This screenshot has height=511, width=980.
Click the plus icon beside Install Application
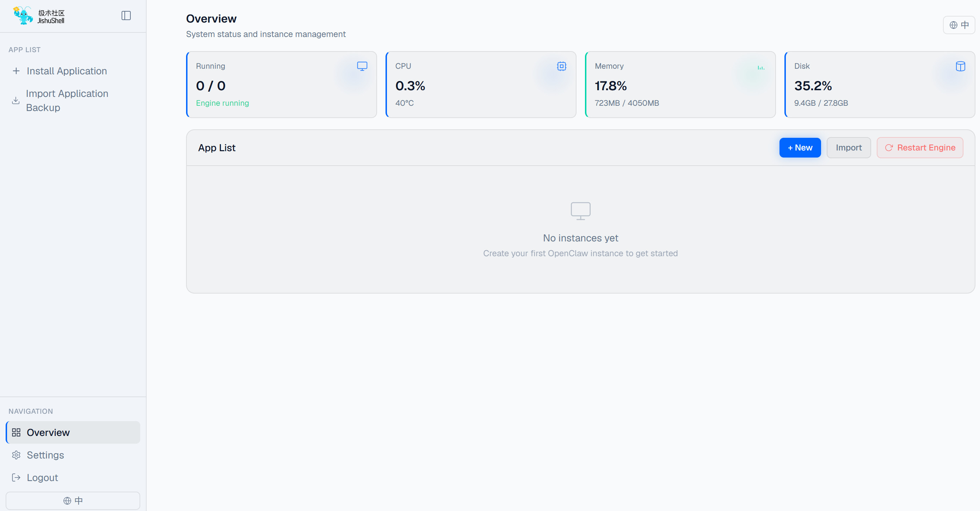(16, 71)
